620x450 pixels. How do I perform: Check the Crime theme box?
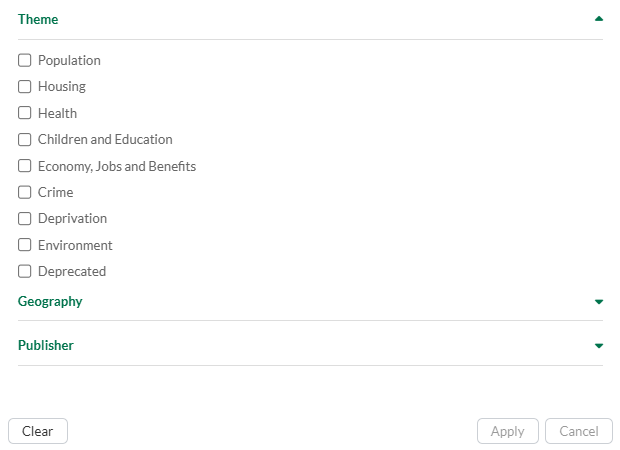pyautogui.click(x=25, y=192)
